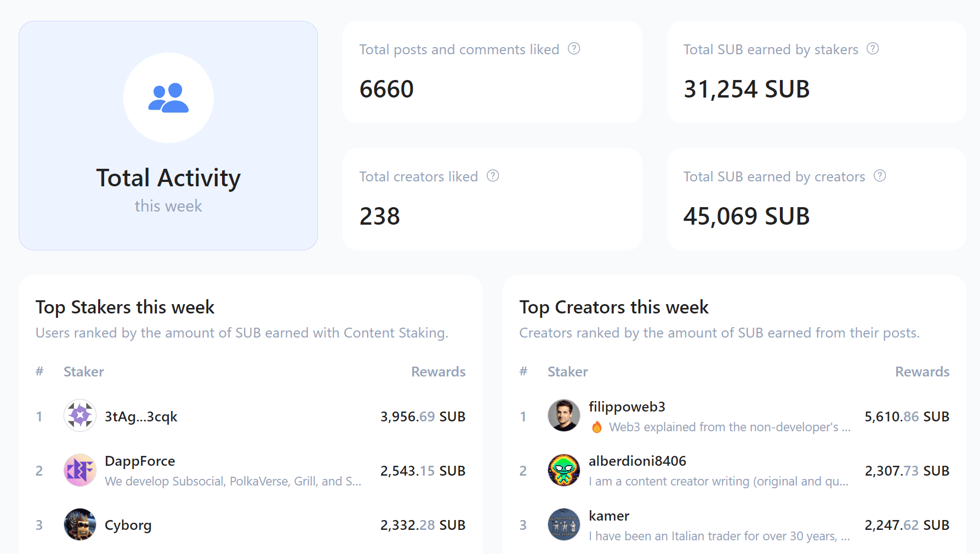
Task: Click help icon beside Total SUB earned by stakers
Action: point(873,49)
